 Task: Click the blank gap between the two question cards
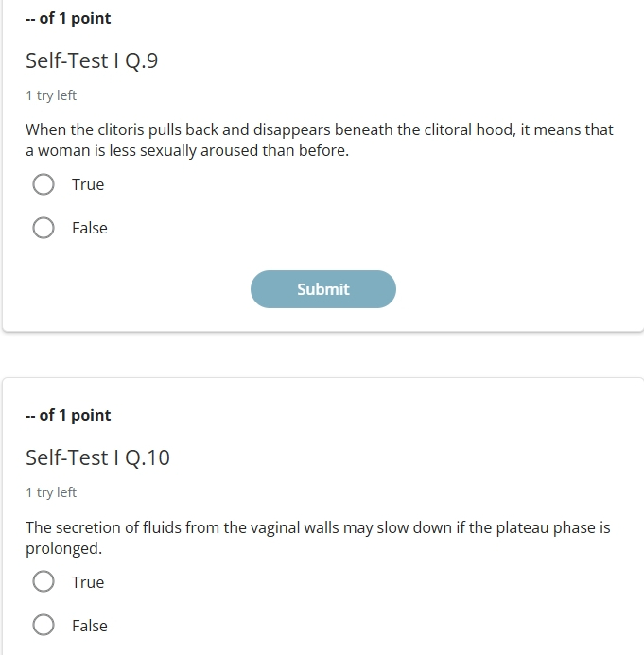click(322, 355)
